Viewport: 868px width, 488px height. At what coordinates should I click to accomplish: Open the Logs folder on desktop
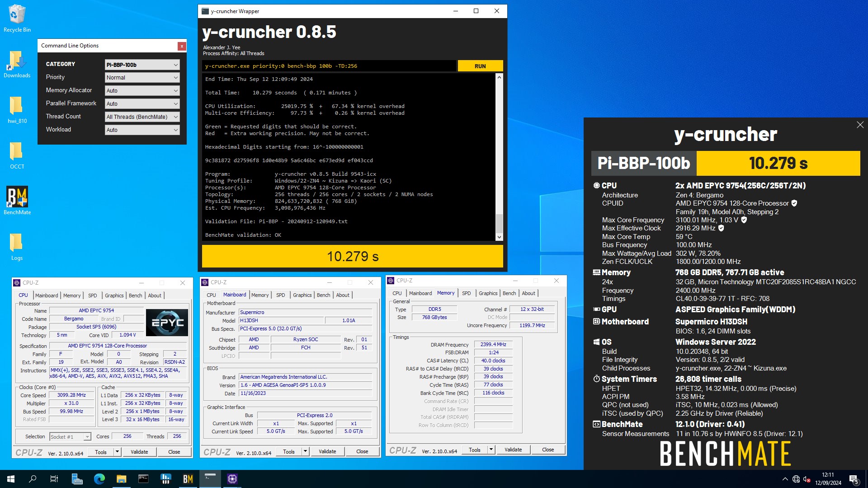pyautogui.click(x=17, y=247)
